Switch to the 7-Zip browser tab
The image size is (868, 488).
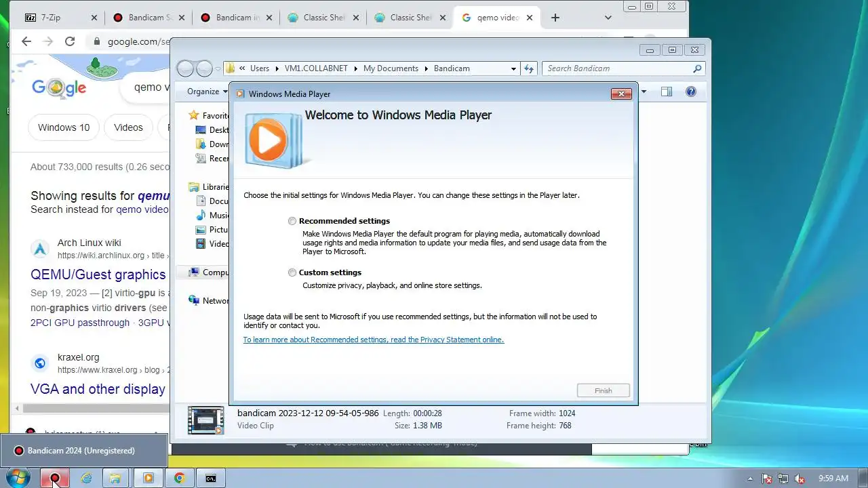coord(60,18)
